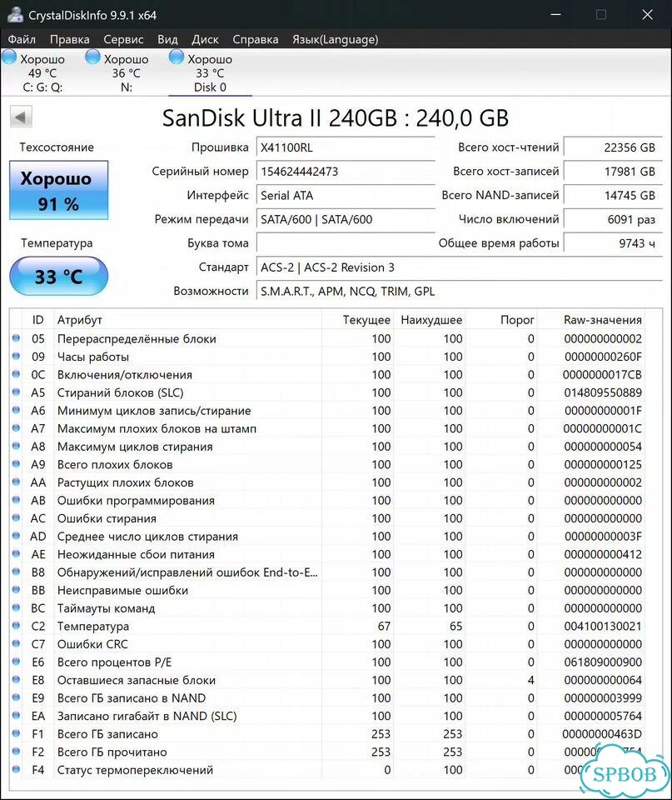Screen dimensions: 672x800
Task: Click the total working time value 9743 ч
Action: click(x=614, y=243)
